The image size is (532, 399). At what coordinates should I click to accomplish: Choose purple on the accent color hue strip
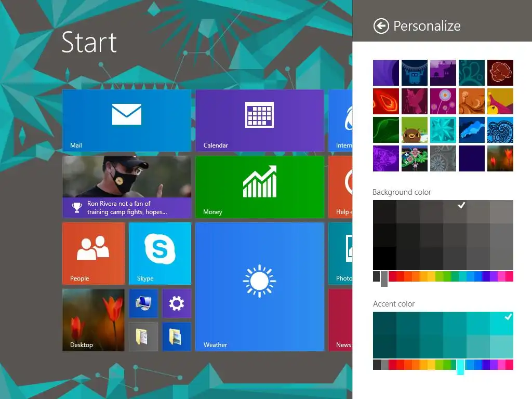point(494,365)
